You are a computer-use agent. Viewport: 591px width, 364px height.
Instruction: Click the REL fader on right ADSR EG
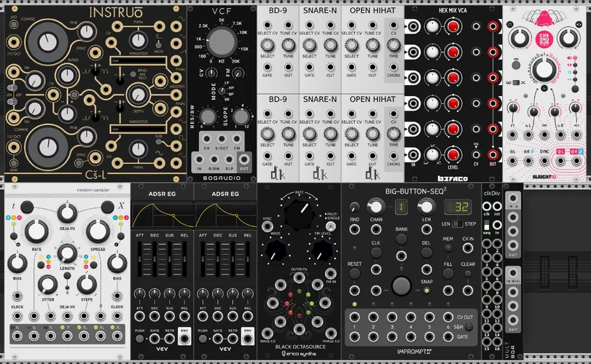[247, 258]
